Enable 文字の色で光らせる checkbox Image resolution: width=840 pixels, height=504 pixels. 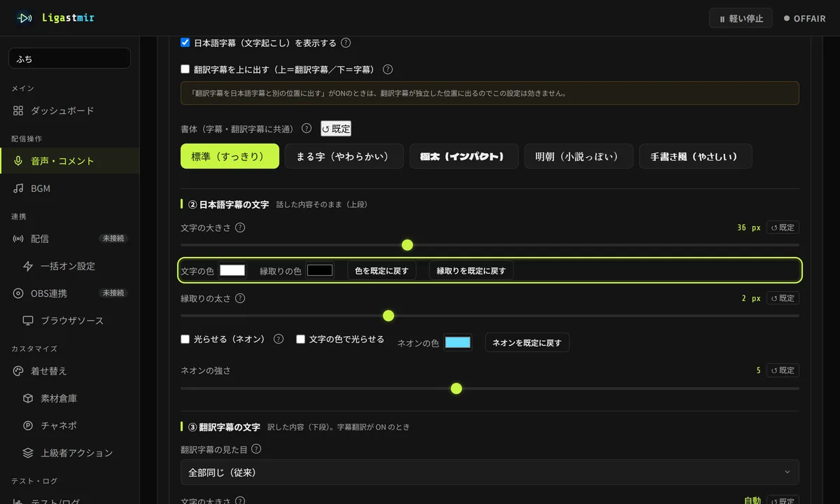pyautogui.click(x=301, y=339)
